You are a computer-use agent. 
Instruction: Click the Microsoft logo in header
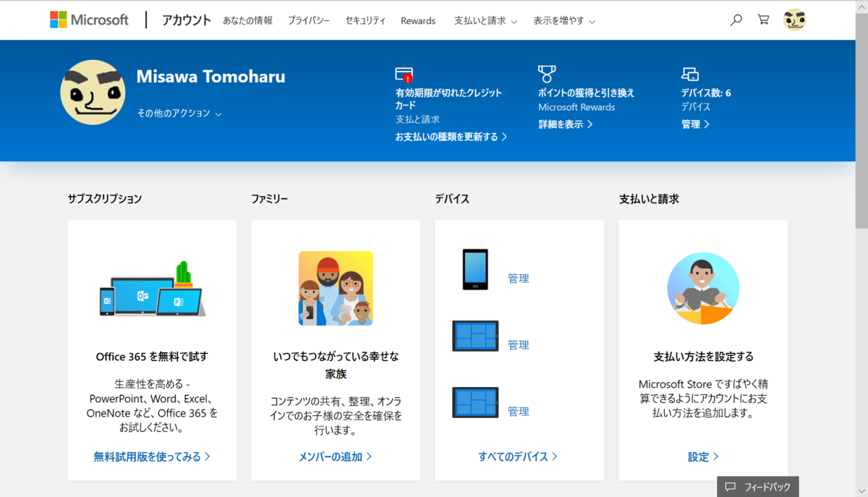click(x=89, y=20)
